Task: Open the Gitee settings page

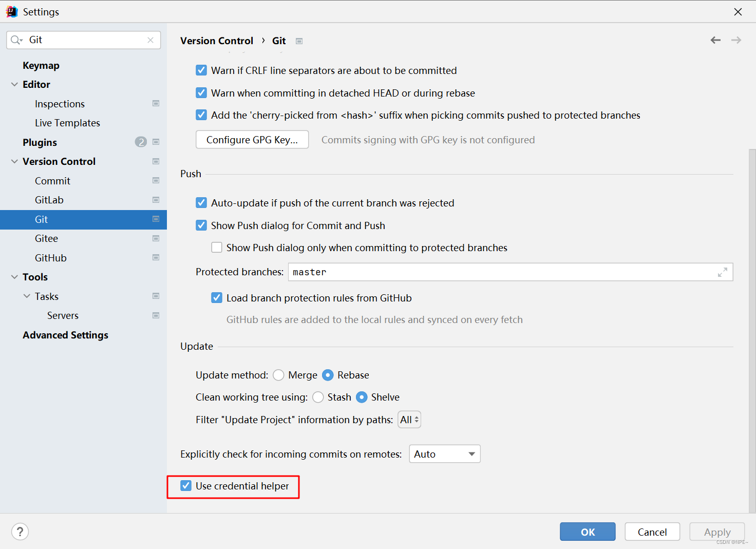Action: tap(46, 238)
